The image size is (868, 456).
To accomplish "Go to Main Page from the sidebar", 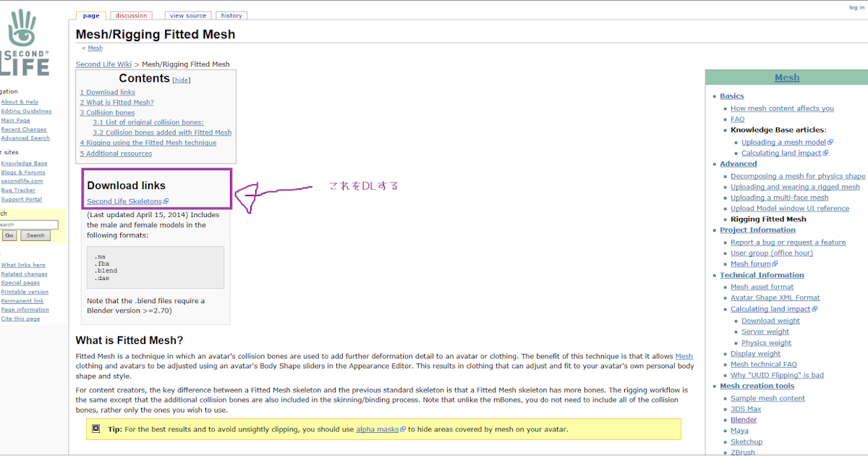I will (x=16, y=120).
